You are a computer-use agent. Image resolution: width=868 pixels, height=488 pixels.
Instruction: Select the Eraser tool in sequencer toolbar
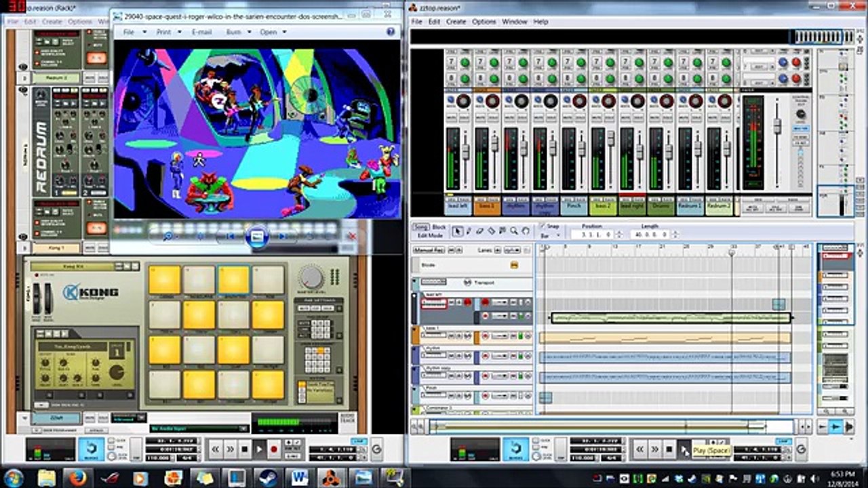[x=479, y=231]
